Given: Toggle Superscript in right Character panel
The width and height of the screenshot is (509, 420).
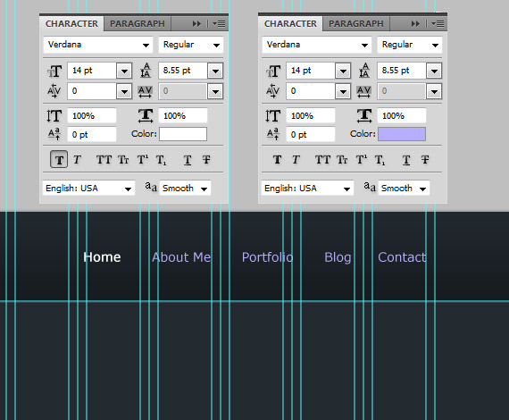Looking at the screenshot, I should [x=362, y=159].
